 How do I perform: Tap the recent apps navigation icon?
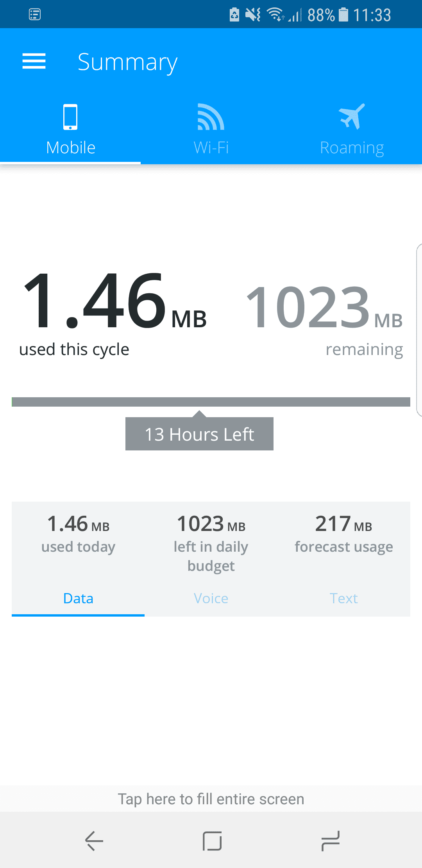[331, 841]
